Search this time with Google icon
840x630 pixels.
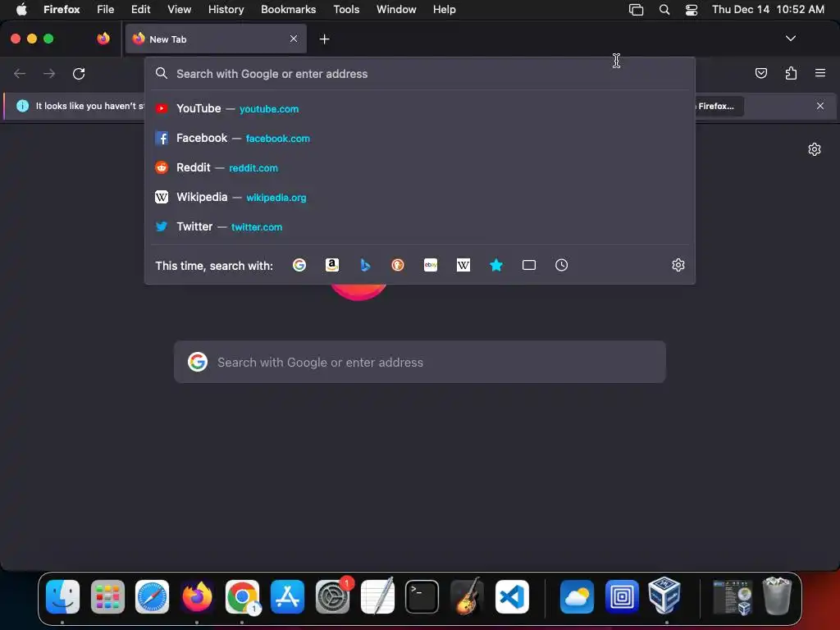[299, 265]
